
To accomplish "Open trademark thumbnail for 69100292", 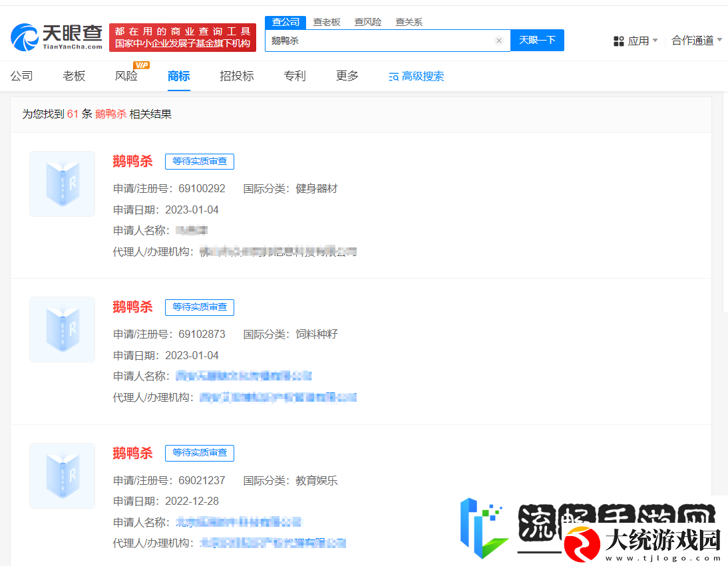I will 62,184.
